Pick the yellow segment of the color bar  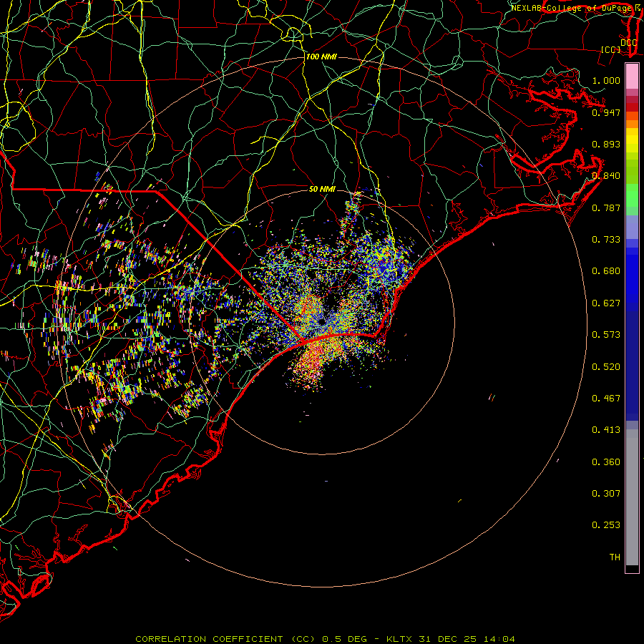point(632,141)
